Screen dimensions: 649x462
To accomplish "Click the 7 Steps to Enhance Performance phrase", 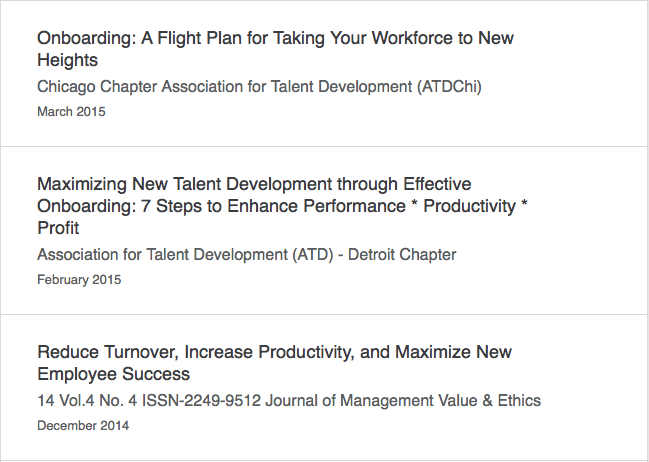I will pos(273,206).
